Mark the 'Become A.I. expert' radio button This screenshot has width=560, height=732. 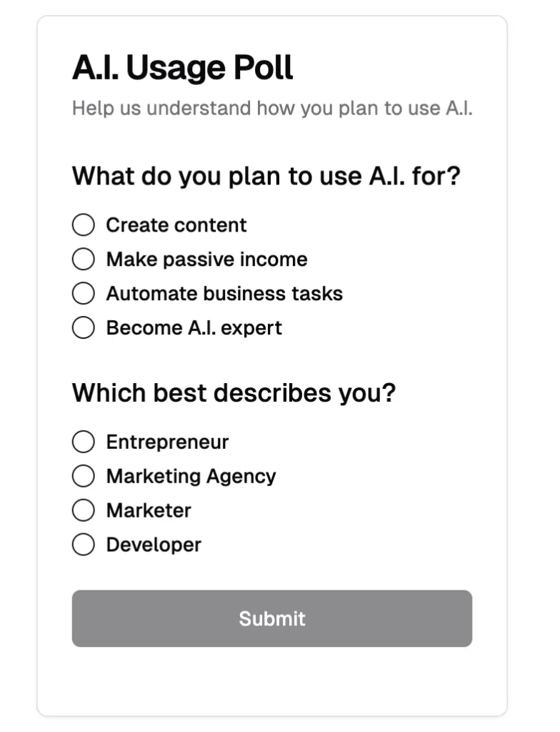coord(84,328)
